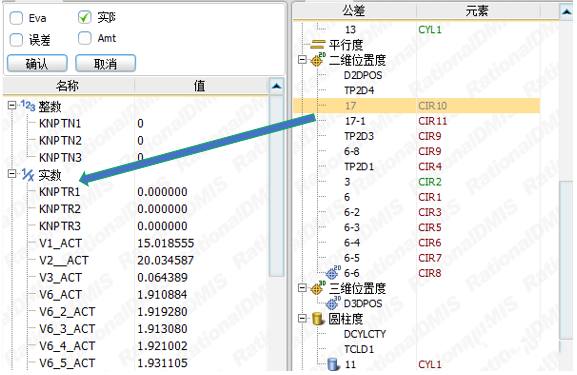Screen dimensions: 577x375
Task: Select the D2DPOS tree item
Action: pos(363,75)
